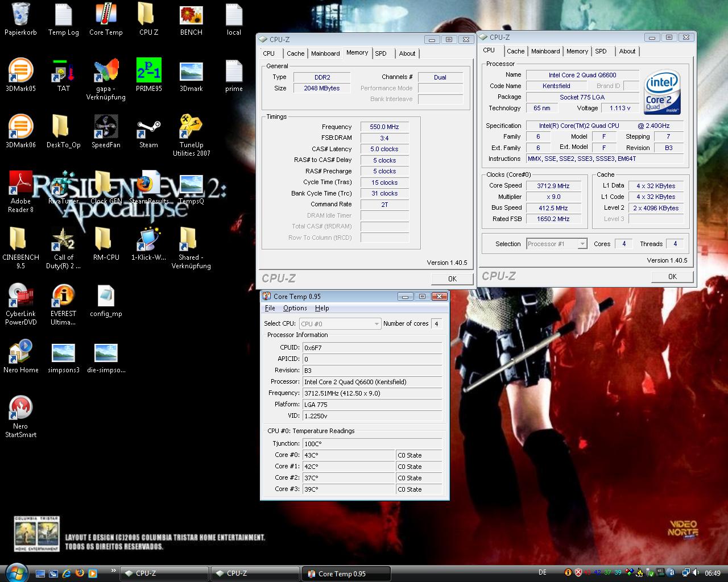This screenshot has height=582, width=728.
Task: Open the Shared Verknüpfung folder
Action: [191, 248]
